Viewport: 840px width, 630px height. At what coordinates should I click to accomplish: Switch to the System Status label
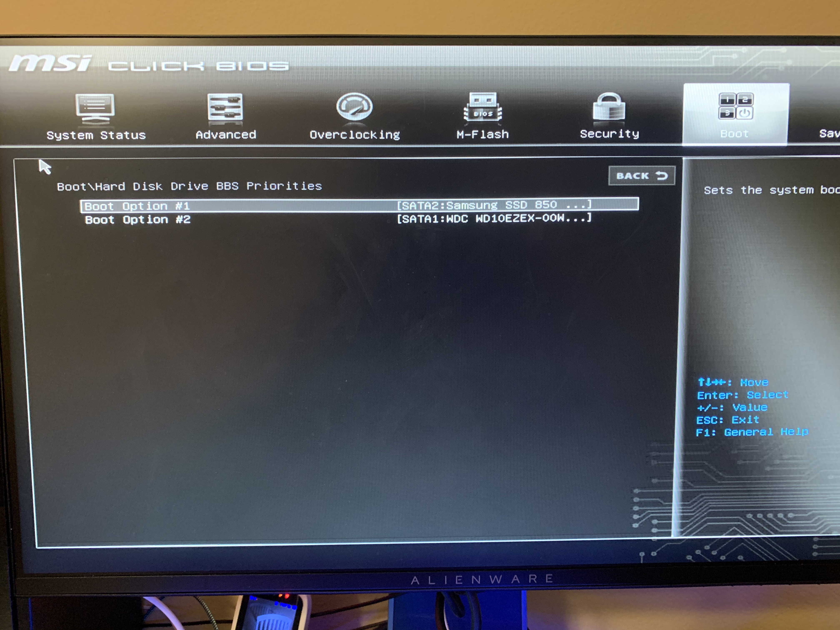pyautogui.click(x=96, y=135)
